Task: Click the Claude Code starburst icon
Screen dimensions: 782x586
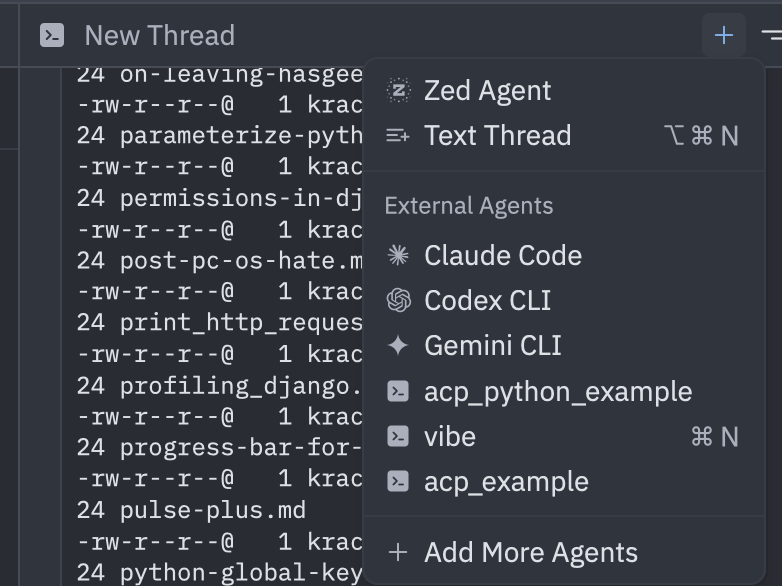Action: [398, 256]
